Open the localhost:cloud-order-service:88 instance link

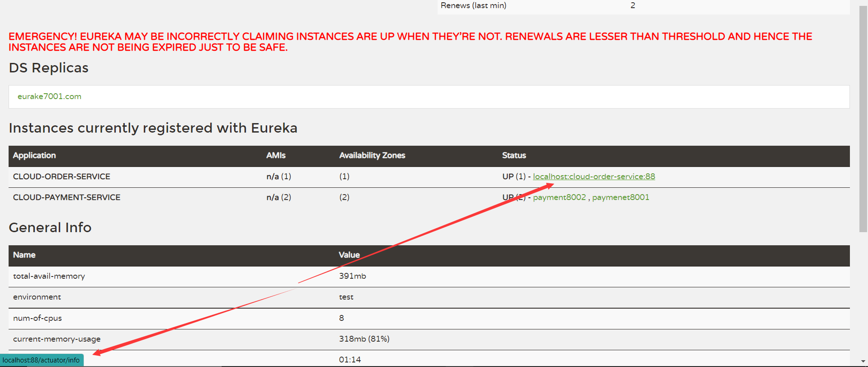point(594,176)
